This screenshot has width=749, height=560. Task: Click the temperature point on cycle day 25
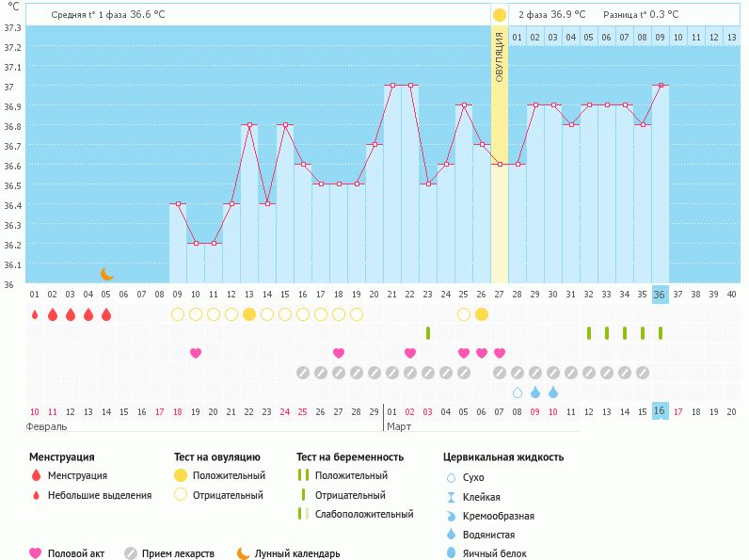tap(464, 104)
